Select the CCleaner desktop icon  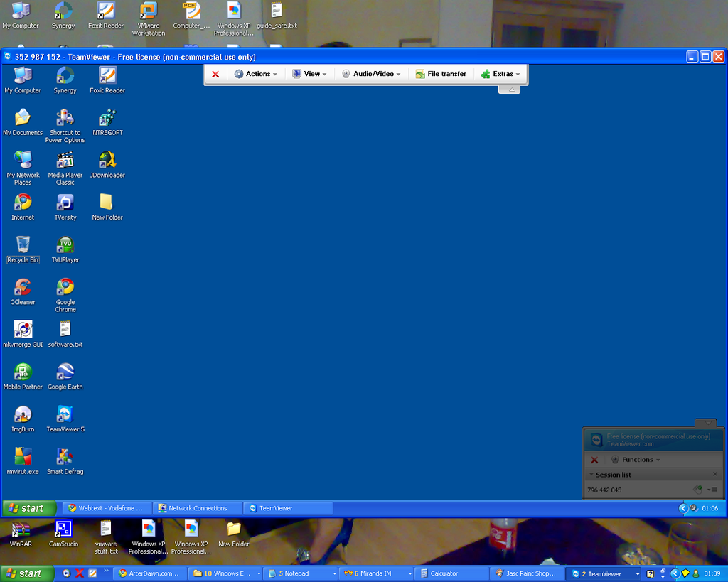click(23, 291)
